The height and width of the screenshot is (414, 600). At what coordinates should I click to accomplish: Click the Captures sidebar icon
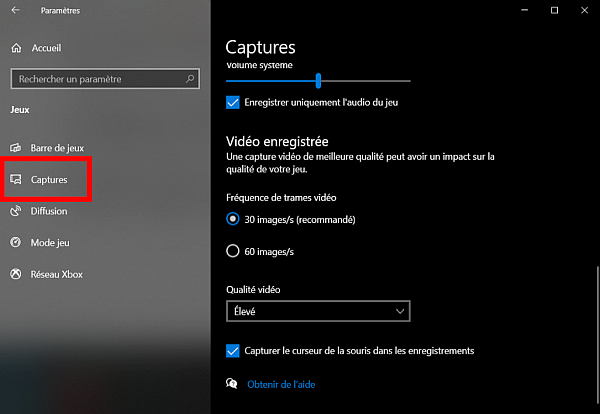15,179
